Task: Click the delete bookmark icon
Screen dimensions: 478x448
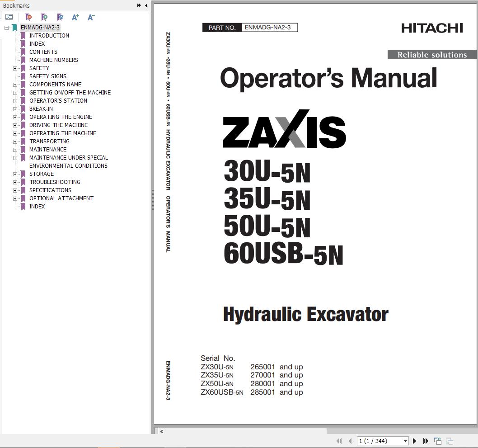Action: (28, 17)
